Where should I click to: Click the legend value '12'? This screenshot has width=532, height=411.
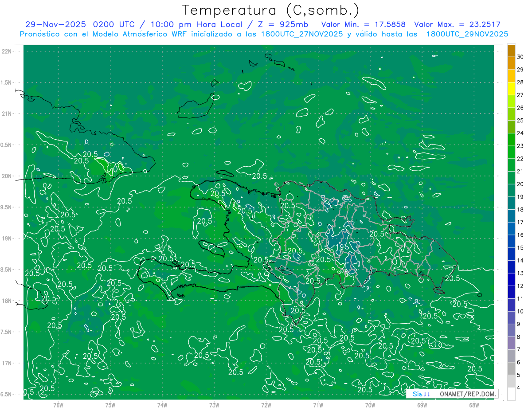[x=520, y=286]
